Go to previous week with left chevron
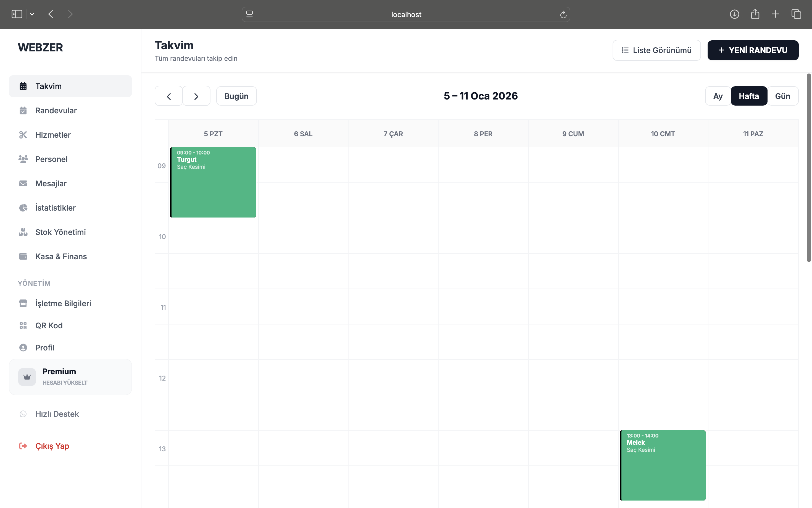The image size is (812, 508). coord(168,96)
